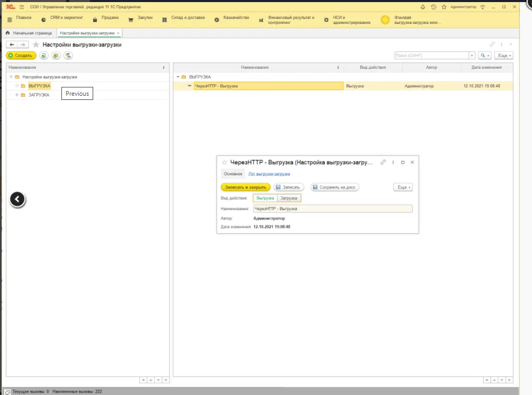Click the back navigation arrow

[12, 45]
